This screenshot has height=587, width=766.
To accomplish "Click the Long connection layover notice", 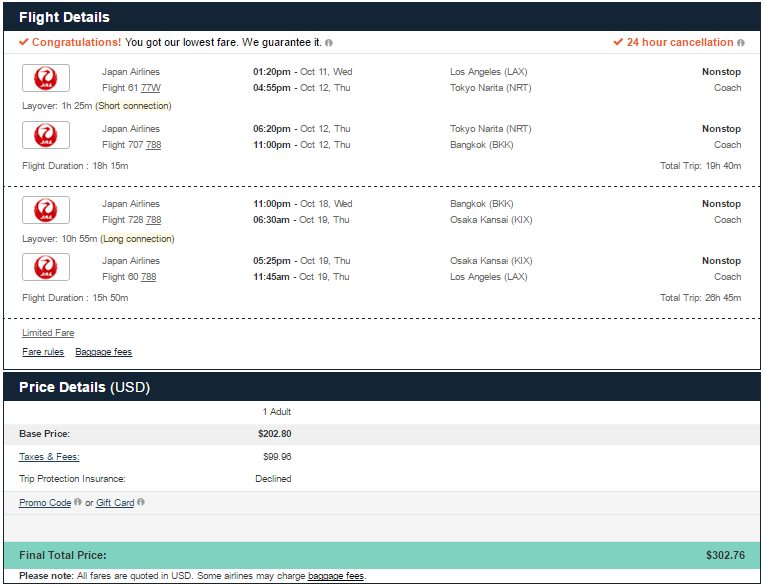I will [x=137, y=239].
